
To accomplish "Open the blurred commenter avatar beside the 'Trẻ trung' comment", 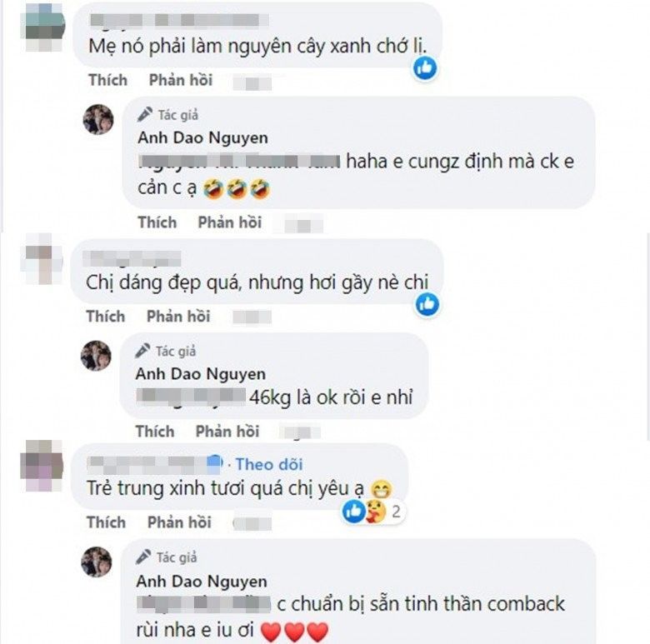I will 42,466.
